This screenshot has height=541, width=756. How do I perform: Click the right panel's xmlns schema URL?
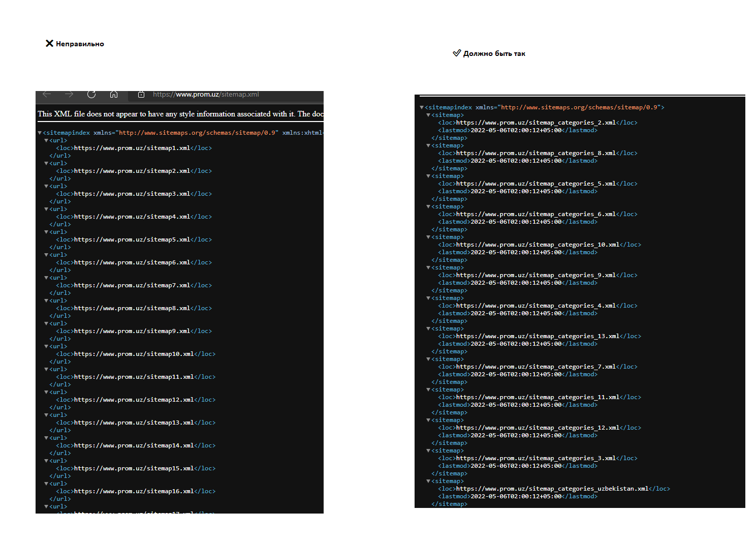tap(580, 107)
